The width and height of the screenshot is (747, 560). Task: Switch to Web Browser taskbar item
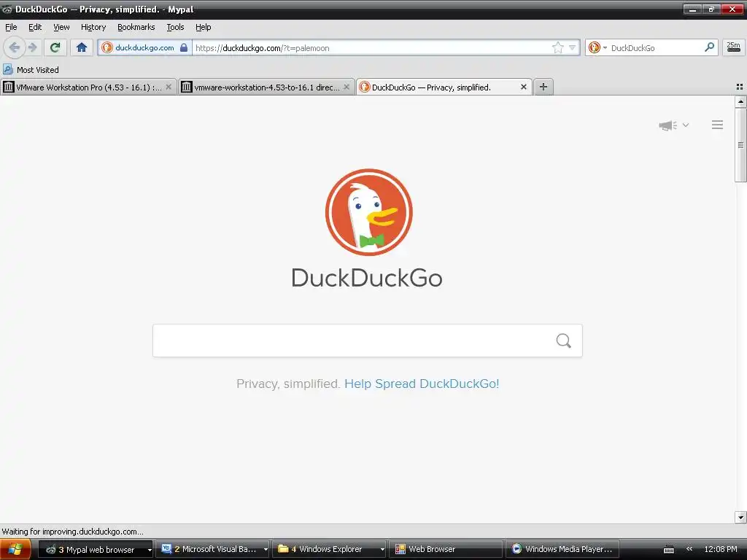pyautogui.click(x=445, y=549)
